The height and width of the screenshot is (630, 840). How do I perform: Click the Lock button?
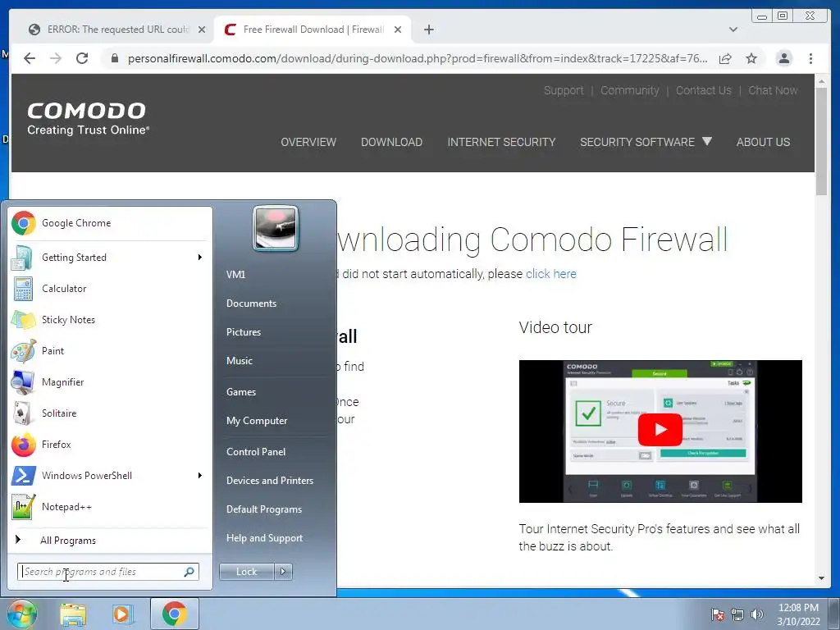click(x=247, y=572)
